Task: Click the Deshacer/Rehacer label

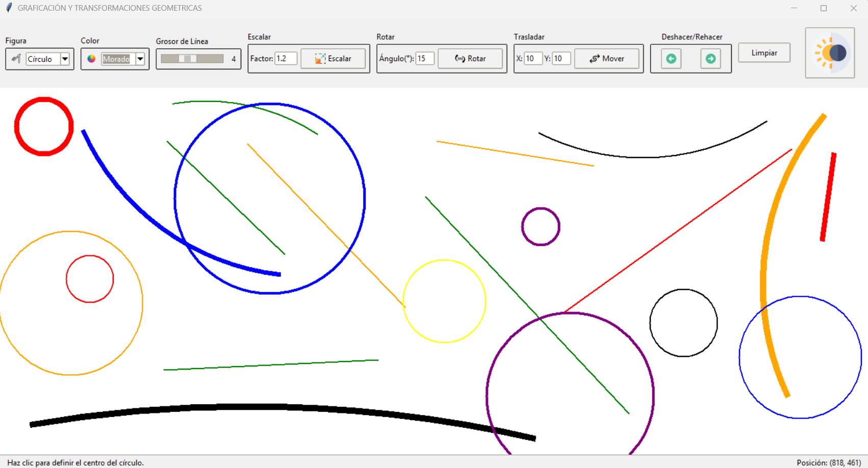Action: 692,37
